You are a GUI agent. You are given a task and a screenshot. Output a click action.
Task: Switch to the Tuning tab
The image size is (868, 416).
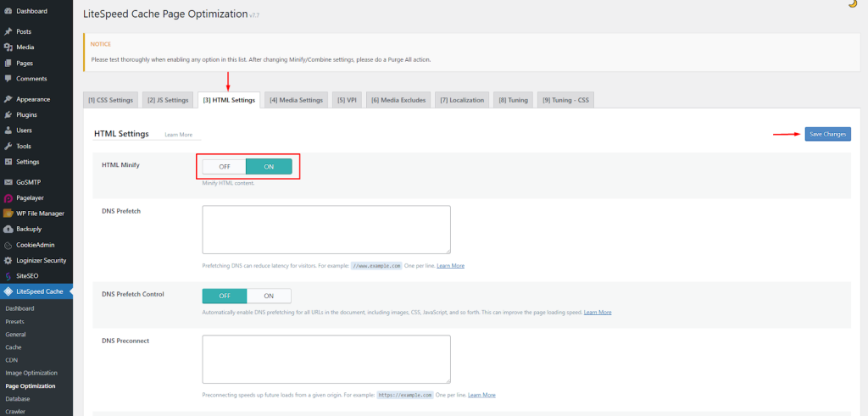coord(513,100)
